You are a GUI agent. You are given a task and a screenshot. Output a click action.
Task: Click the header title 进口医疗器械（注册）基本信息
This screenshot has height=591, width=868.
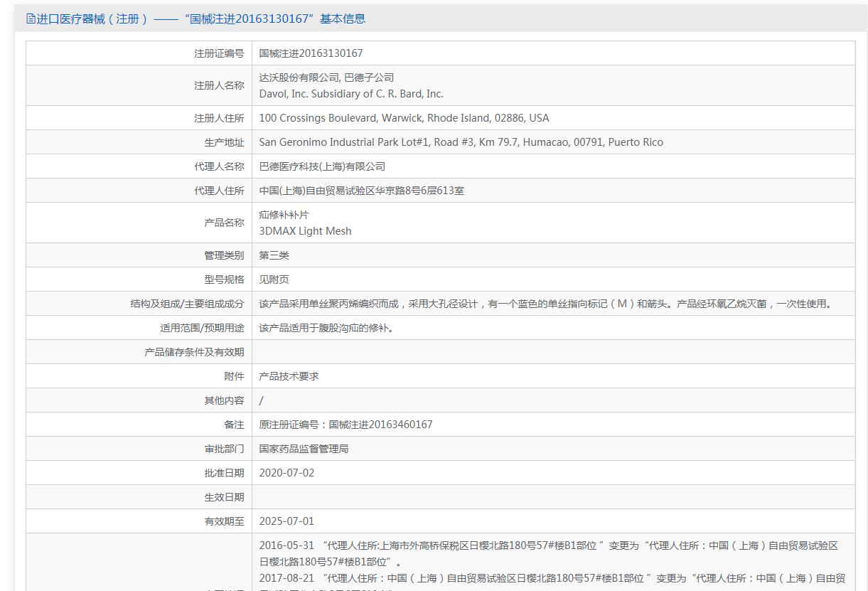200,18
